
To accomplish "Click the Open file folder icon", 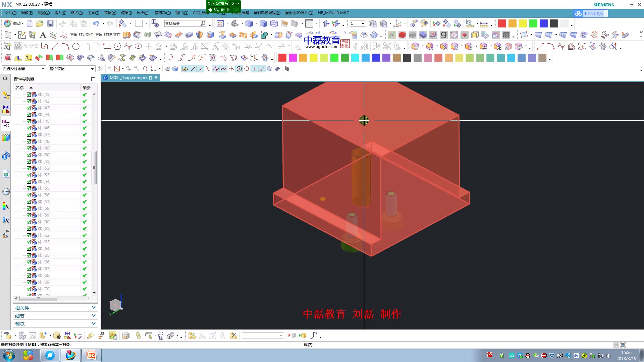I will pyautogui.click(x=40, y=23).
